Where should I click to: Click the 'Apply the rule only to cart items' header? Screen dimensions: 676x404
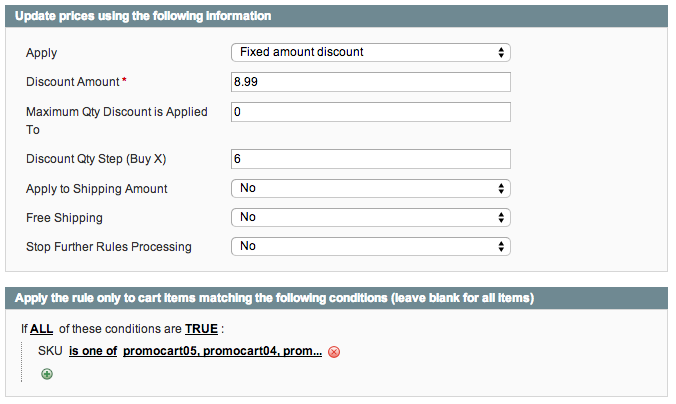[x=274, y=298]
